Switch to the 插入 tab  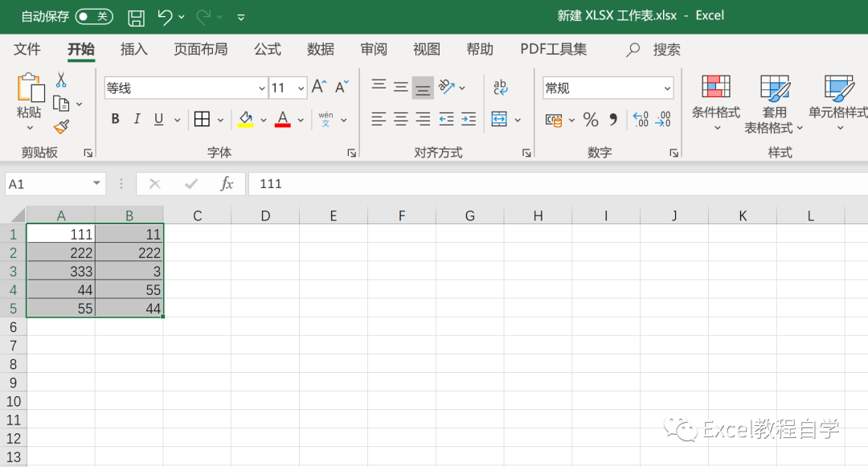point(134,49)
